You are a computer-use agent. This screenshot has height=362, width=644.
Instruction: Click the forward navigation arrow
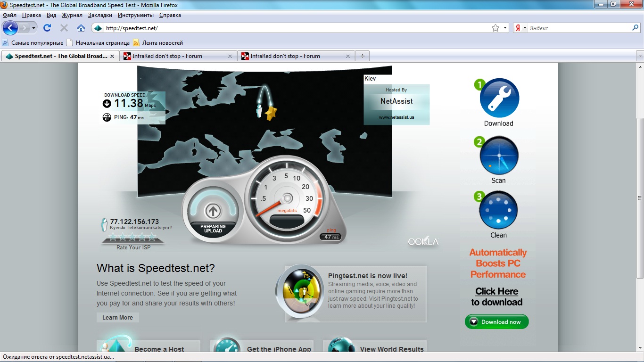[24, 28]
